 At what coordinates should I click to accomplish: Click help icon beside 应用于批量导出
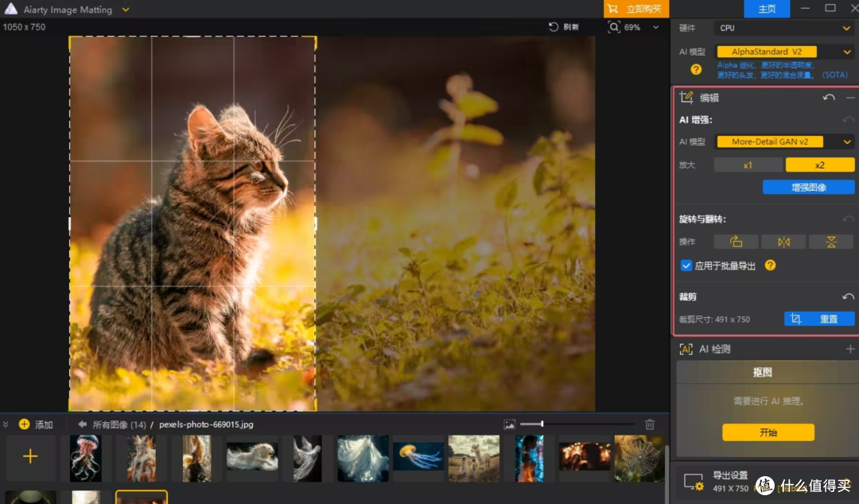coord(770,266)
